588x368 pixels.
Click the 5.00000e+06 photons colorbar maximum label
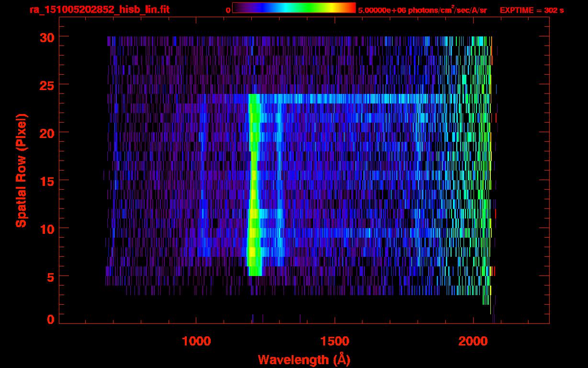point(422,10)
